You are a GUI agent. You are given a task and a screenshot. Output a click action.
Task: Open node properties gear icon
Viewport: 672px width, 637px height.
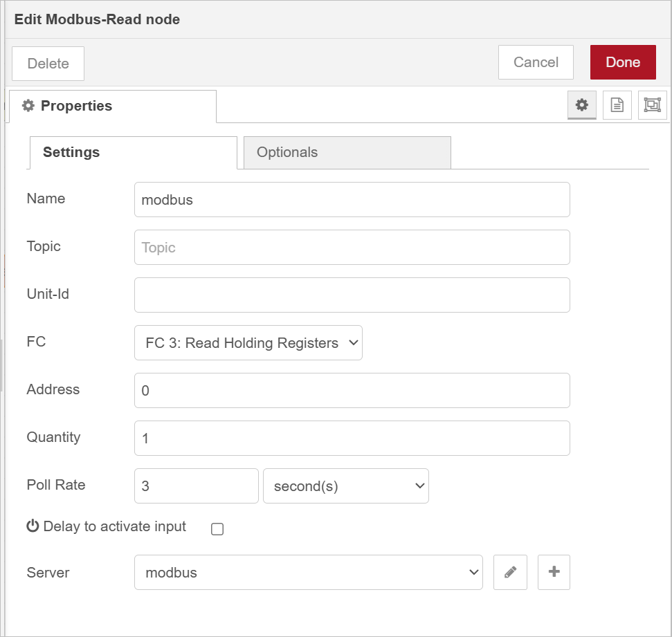tap(582, 105)
